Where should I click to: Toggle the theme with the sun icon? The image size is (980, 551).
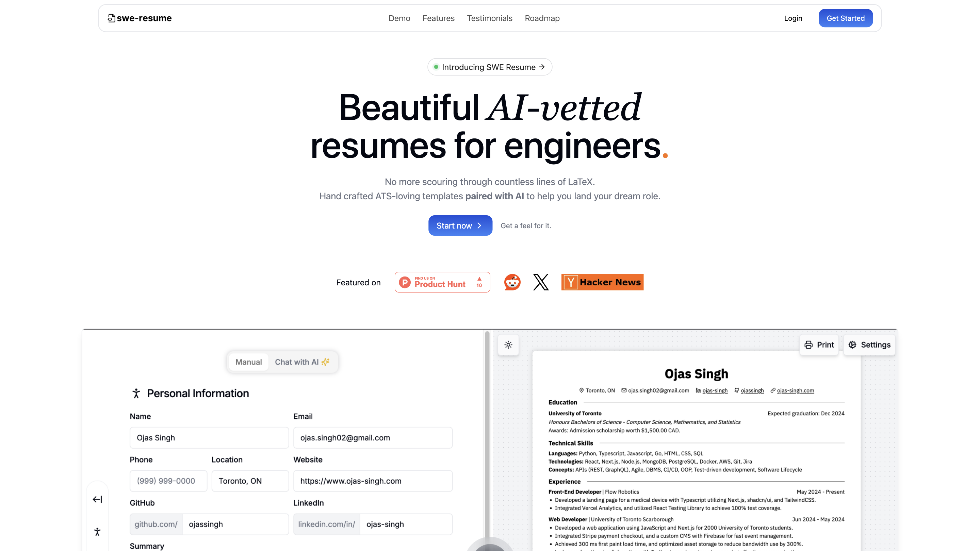pos(508,345)
